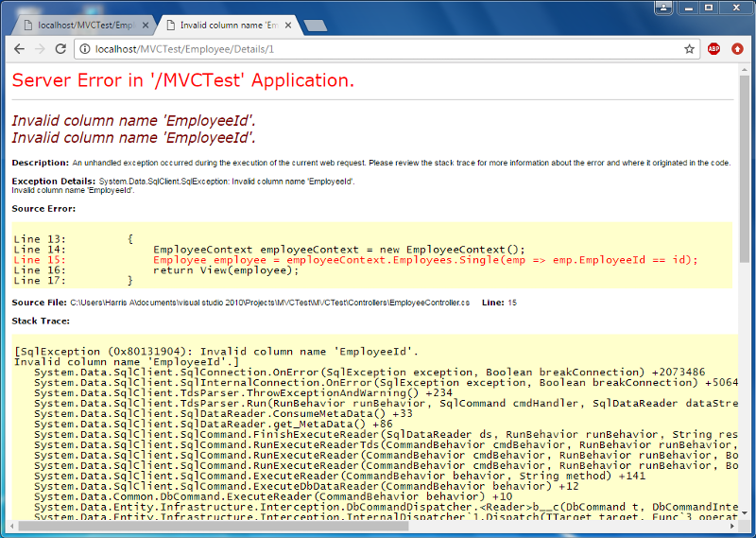Image resolution: width=756 pixels, height=538 pixels.
Task: Click the red update arrow icon
Action: coord(737,49)
